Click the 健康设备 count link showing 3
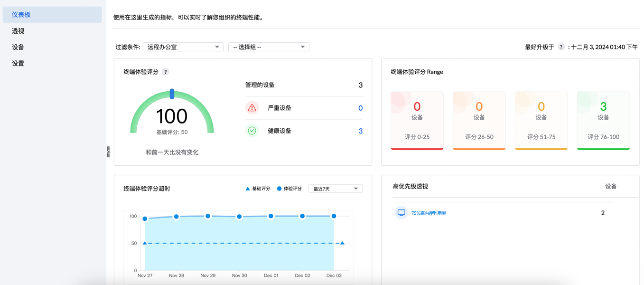 tap(360, 131)
